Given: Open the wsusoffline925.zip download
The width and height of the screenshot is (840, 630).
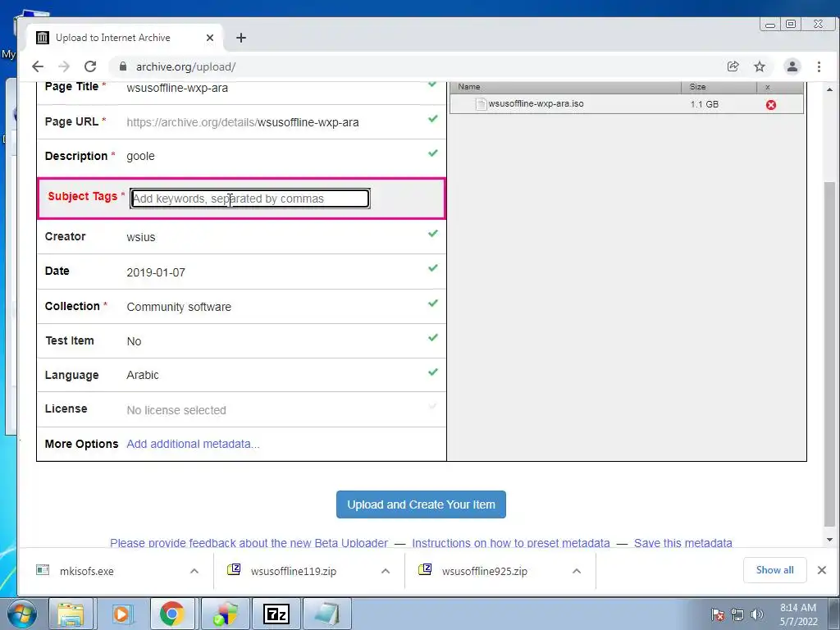Looking at the screenshot, I should coord(484,572).
